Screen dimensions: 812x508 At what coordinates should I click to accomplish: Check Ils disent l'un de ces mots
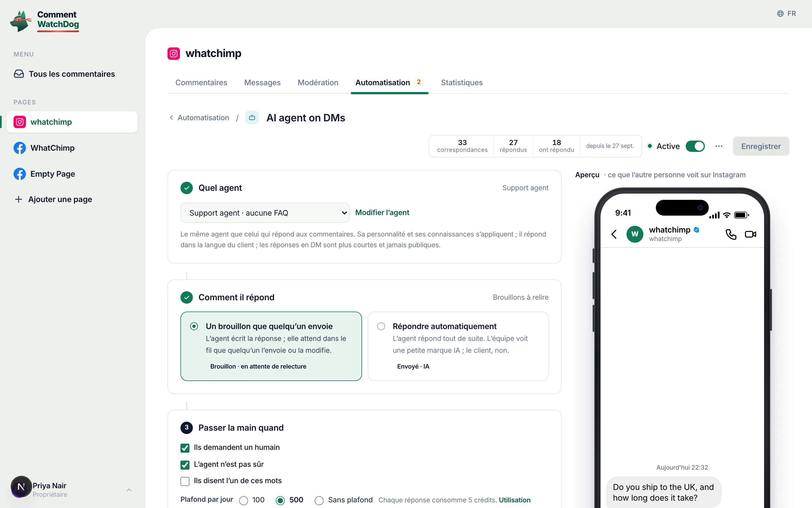[185, 481]
